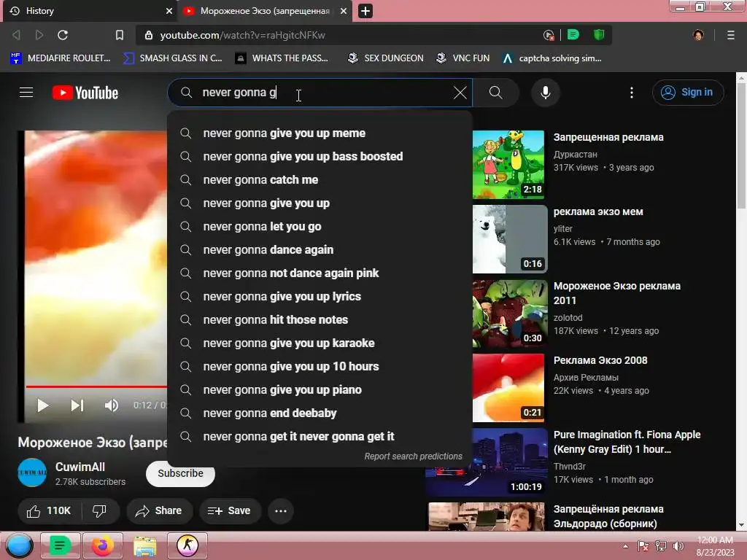Like the video with 110K likes

pos(49,511)
